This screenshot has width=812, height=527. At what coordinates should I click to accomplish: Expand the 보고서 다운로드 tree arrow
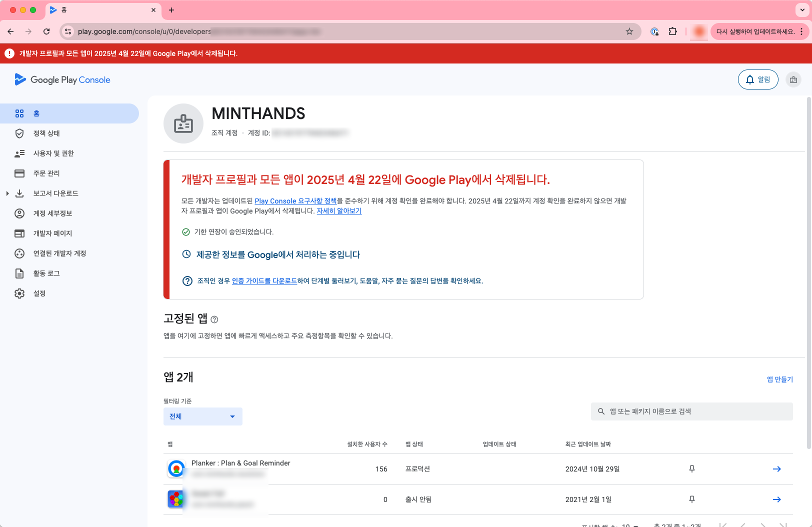7,193
